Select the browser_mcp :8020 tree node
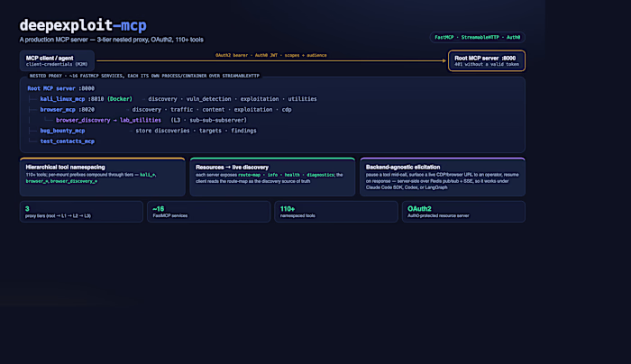 coord(68,109)
